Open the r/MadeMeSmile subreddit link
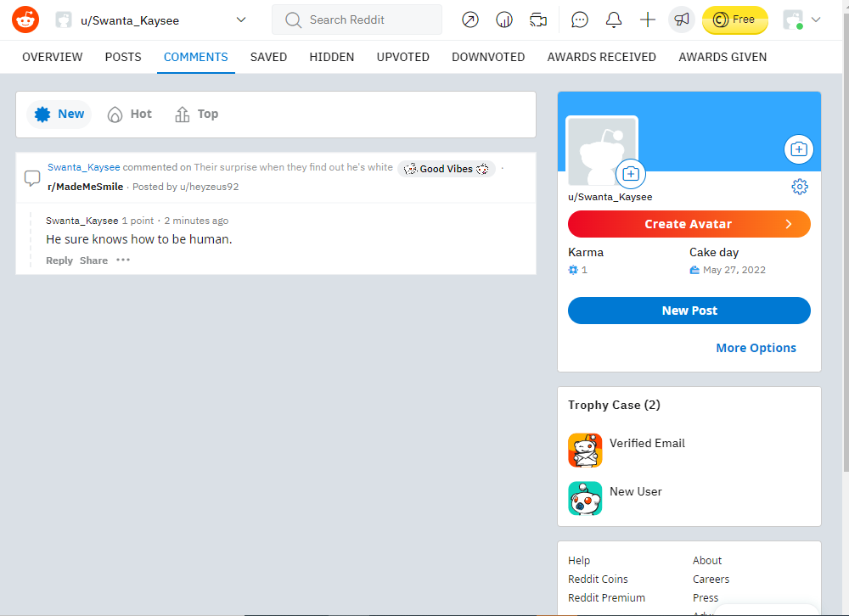The width and height of the screenshot is (849, 616). (x=85, y=187)
